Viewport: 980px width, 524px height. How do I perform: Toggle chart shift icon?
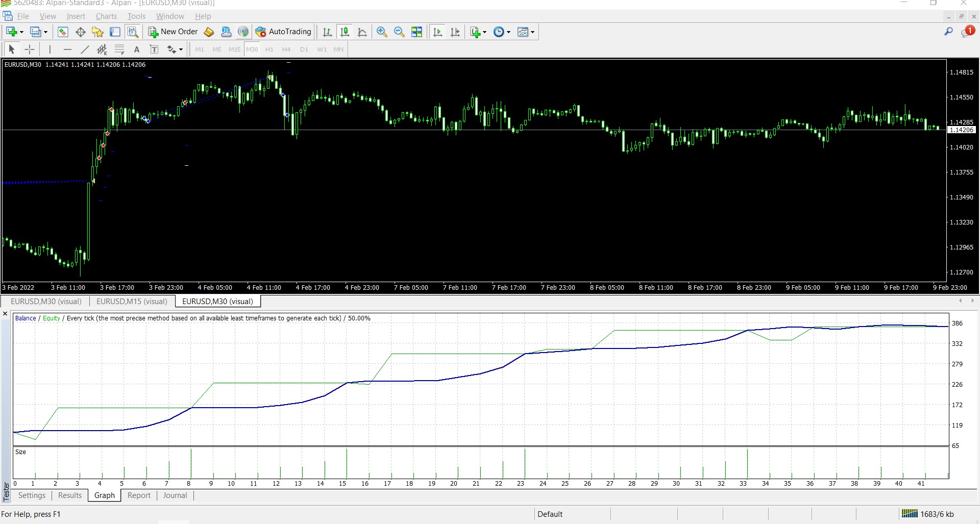(x=455, y=32)
